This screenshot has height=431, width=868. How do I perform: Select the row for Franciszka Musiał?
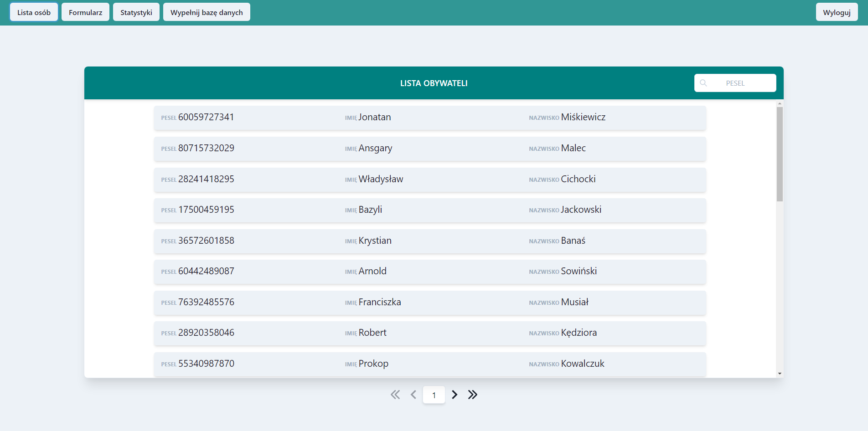[x=429, y=303]
